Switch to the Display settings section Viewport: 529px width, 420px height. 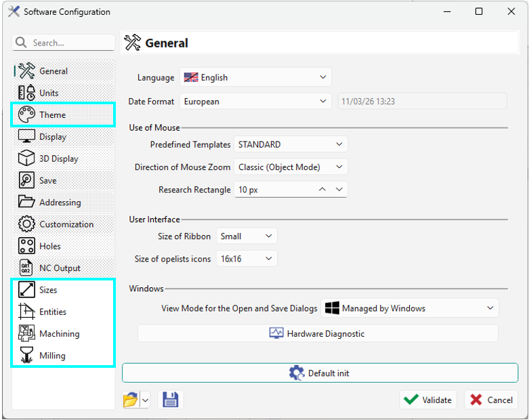click(52, 137)
